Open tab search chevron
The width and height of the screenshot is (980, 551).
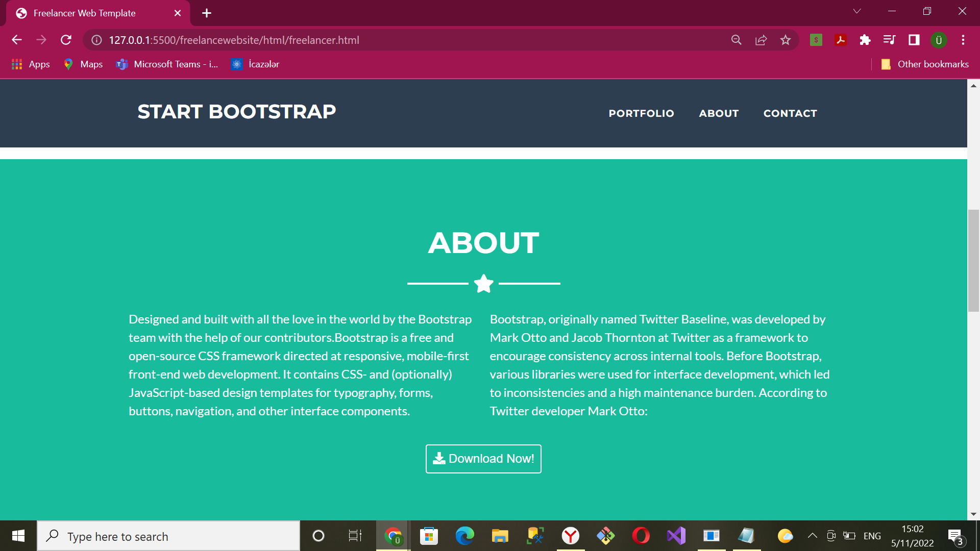857,11
